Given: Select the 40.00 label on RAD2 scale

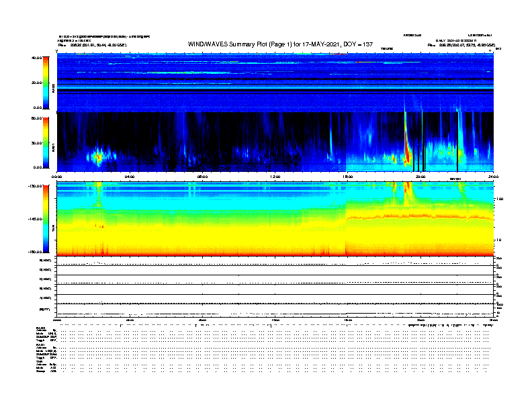Looking at the screenshot, I should (x=36, y=58).
